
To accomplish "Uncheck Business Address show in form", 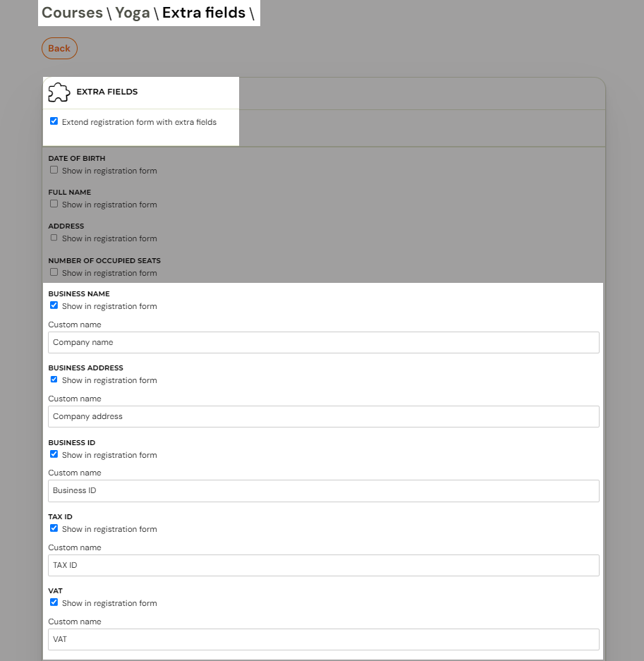I will [54, 380].
